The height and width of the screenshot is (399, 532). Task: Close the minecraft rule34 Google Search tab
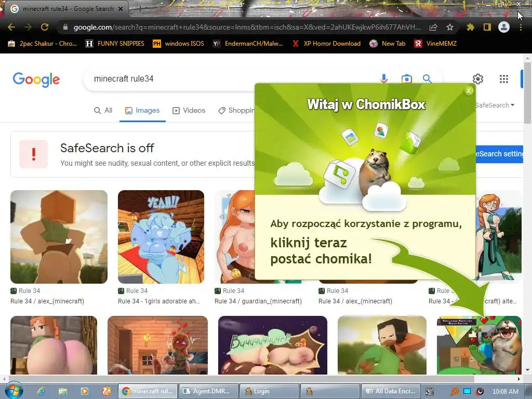pyautogui.click(x=121, y=9)
